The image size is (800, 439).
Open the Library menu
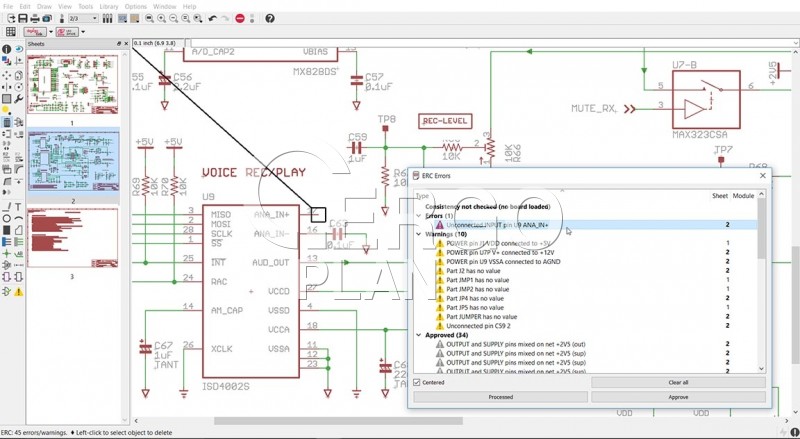click(x=109, y=7)
